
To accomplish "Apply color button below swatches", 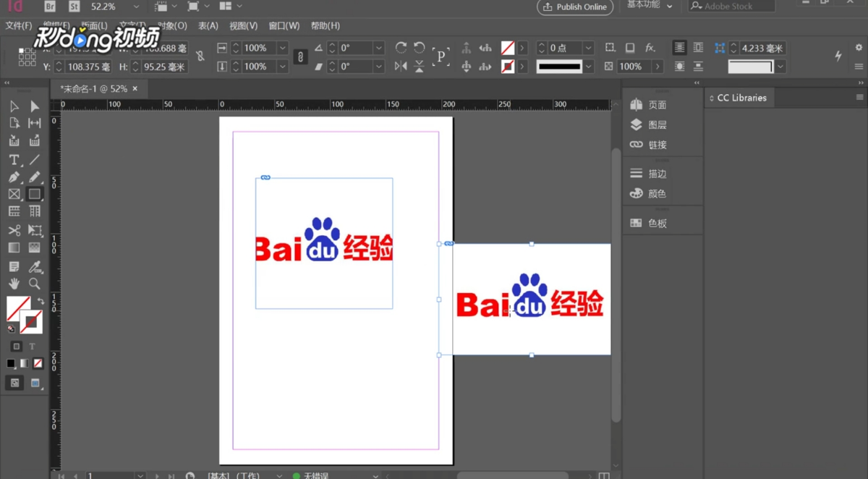I will point(11,363).
